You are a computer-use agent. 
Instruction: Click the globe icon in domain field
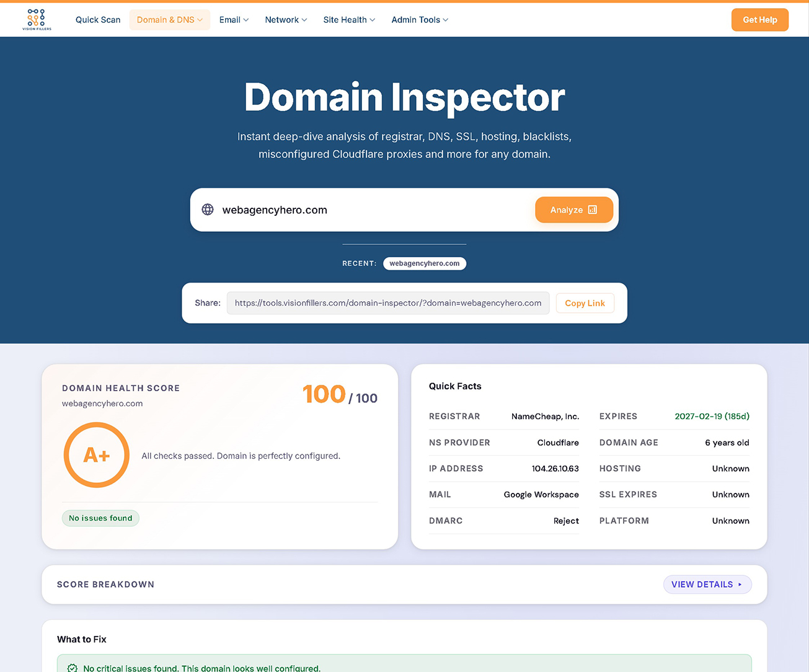point(208,210)
